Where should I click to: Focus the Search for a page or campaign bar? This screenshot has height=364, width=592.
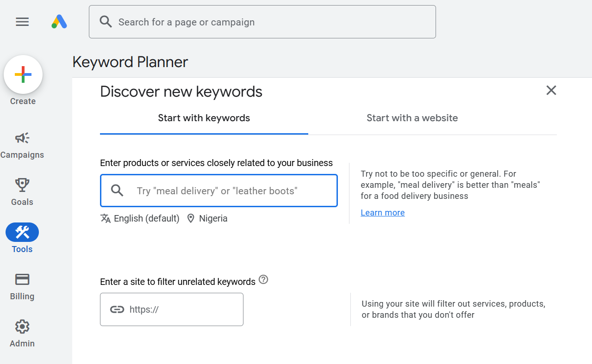pyautogui.click(x=262, y=21)
